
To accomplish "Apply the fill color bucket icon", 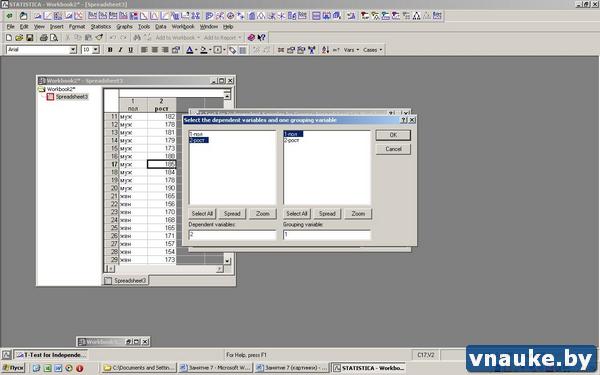I will [204, 50].
